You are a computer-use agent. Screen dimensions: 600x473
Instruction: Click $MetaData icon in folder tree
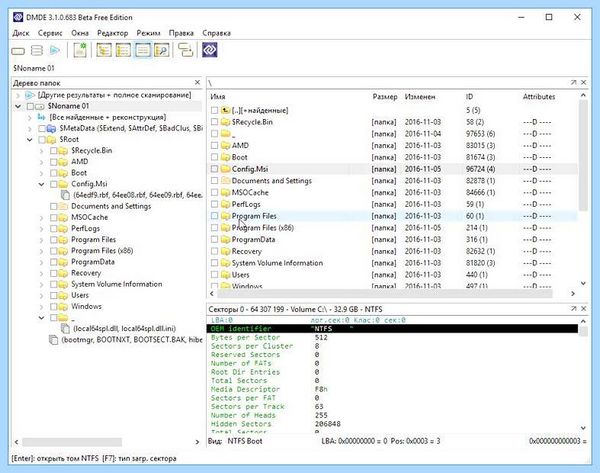(52, 129)
